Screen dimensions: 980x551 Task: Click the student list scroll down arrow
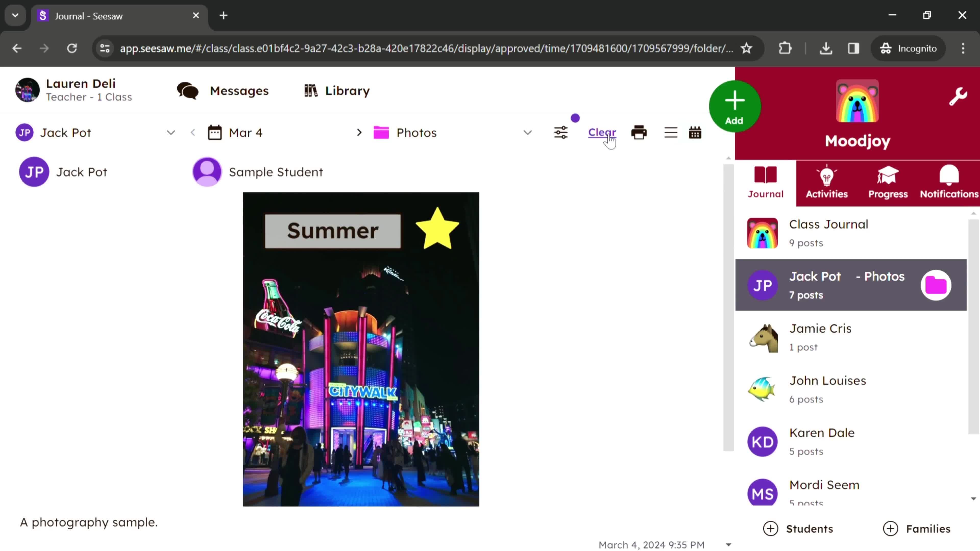coord(974,498)
